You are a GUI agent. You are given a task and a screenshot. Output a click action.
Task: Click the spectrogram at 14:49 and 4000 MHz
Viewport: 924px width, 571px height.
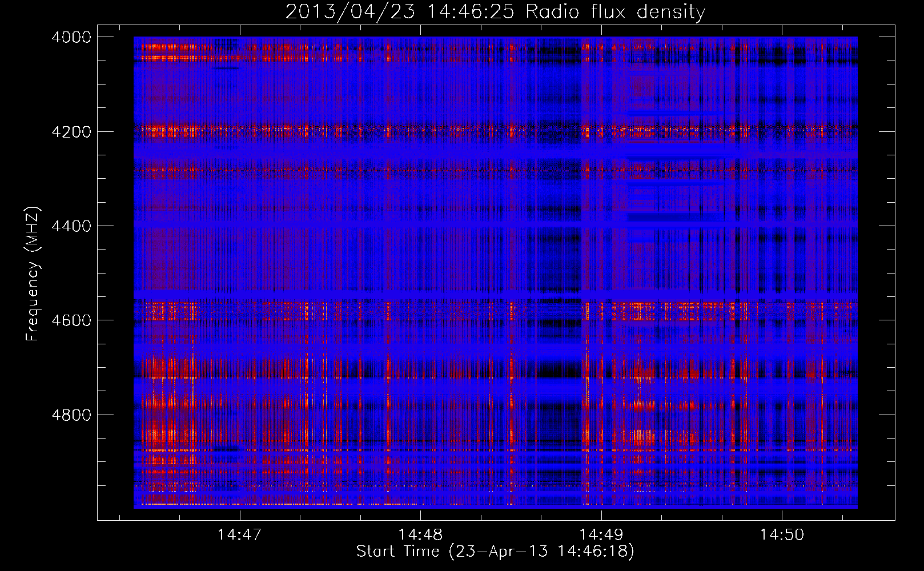click(x=601, y=38)
